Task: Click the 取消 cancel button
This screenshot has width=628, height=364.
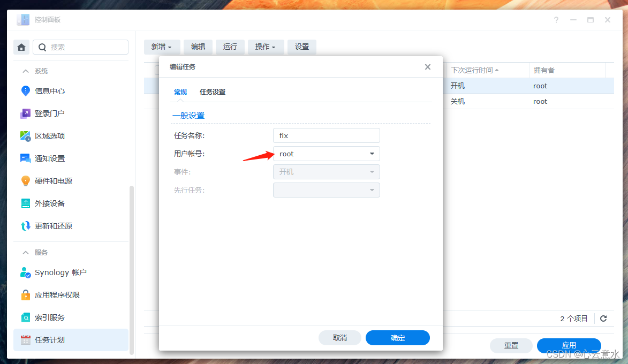Action: pyautogui.click(x=340, y=338)
